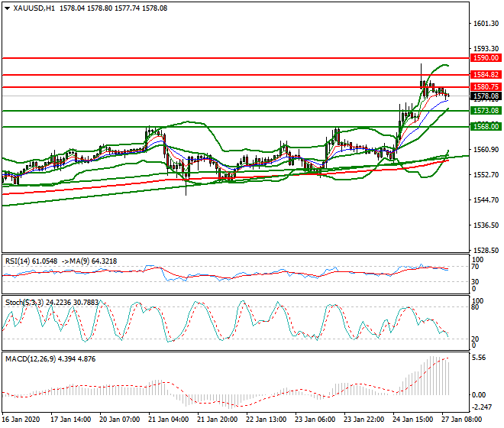Click the 1552.70 price scale value
The height and width of the screenshot is (428, 504).
click(486, 175)
